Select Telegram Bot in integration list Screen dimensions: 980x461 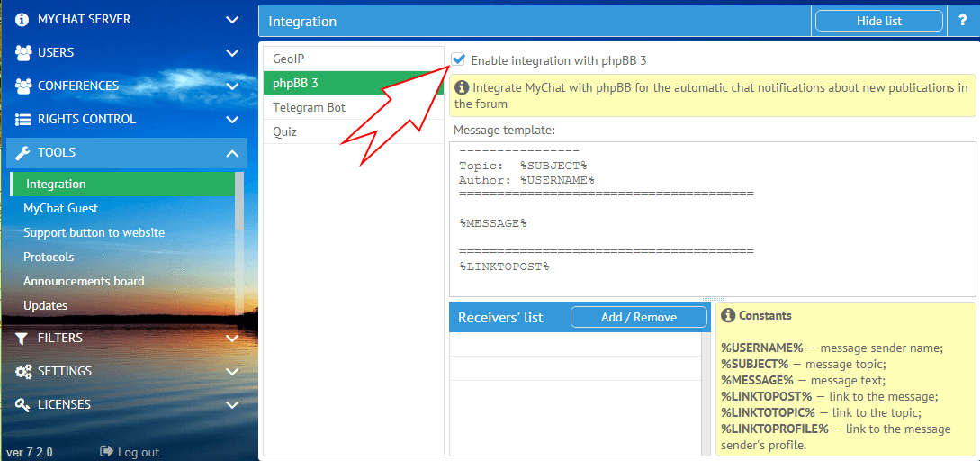(309, 107)
